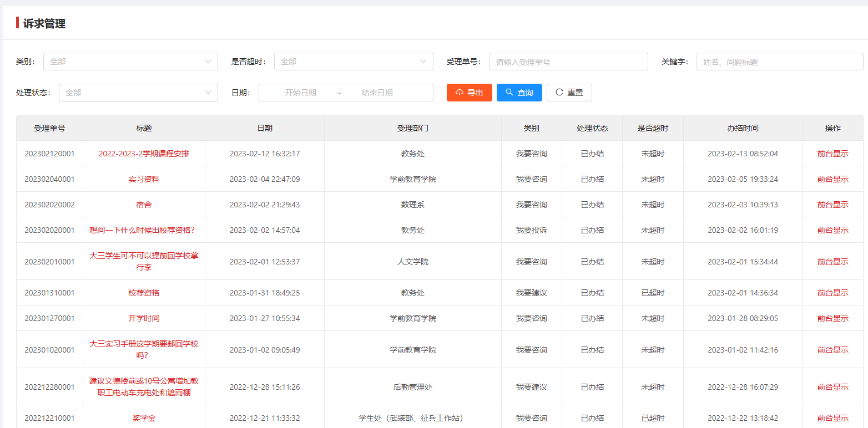Click date cell 2023-02-04 22:47:09
Viewport: 868px width, 428px height.
(x=265, y=179)
